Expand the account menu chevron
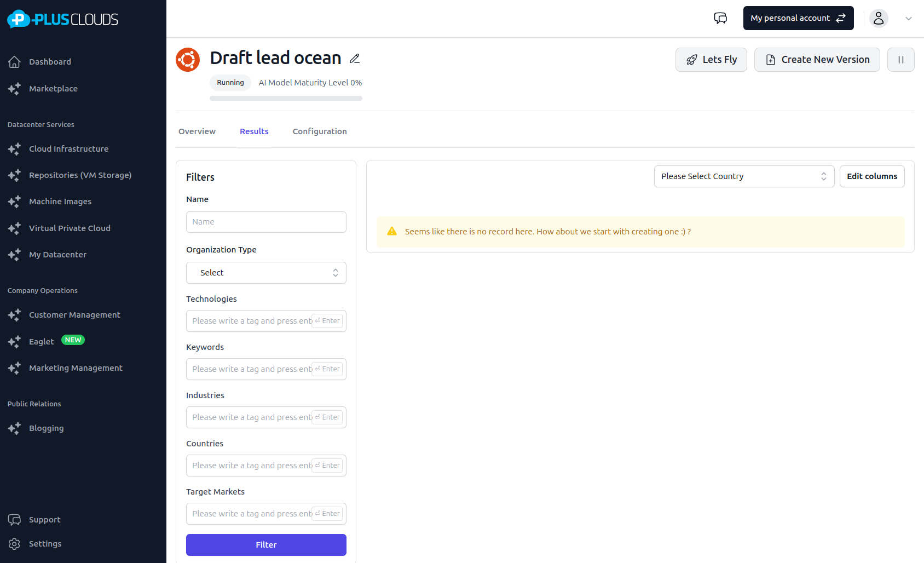 [909, 18]
